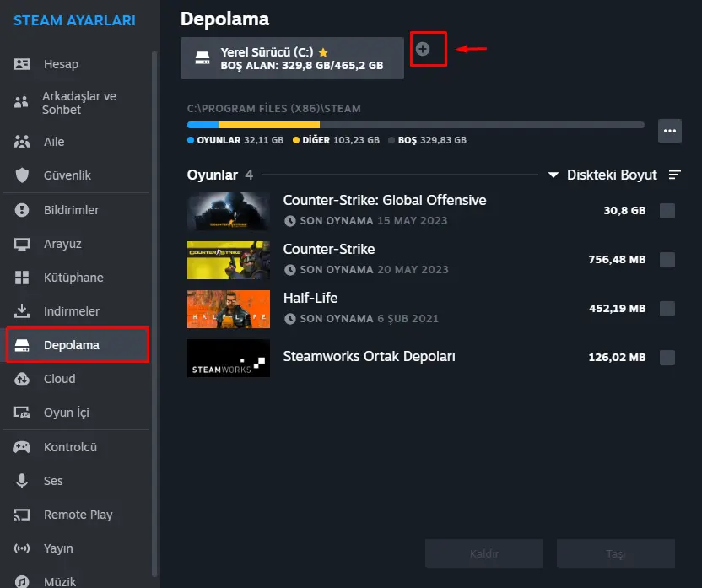The width and height of the screenshot is (702, 588).
Task: Click the Counter-Strike: Global Offensive thumbnail
Action: pos(229,211)
